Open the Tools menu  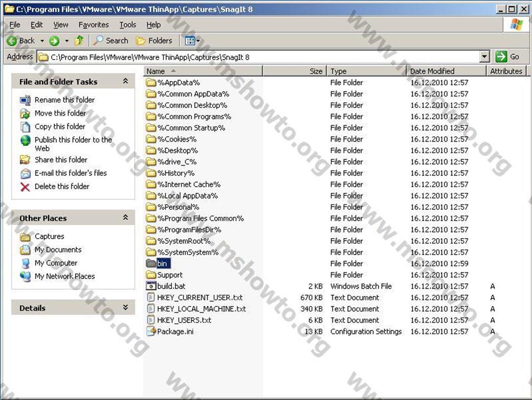tap(128, 25)
